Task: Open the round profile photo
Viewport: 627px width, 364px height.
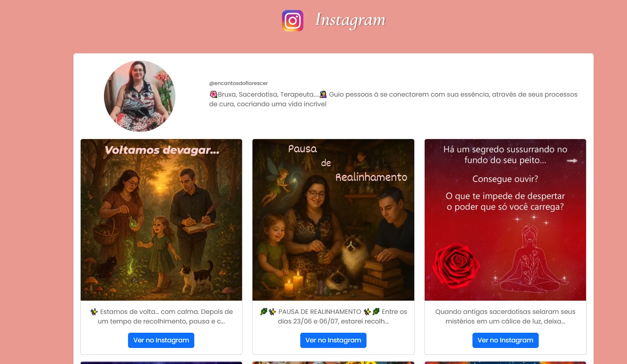Action: (140, 96)
